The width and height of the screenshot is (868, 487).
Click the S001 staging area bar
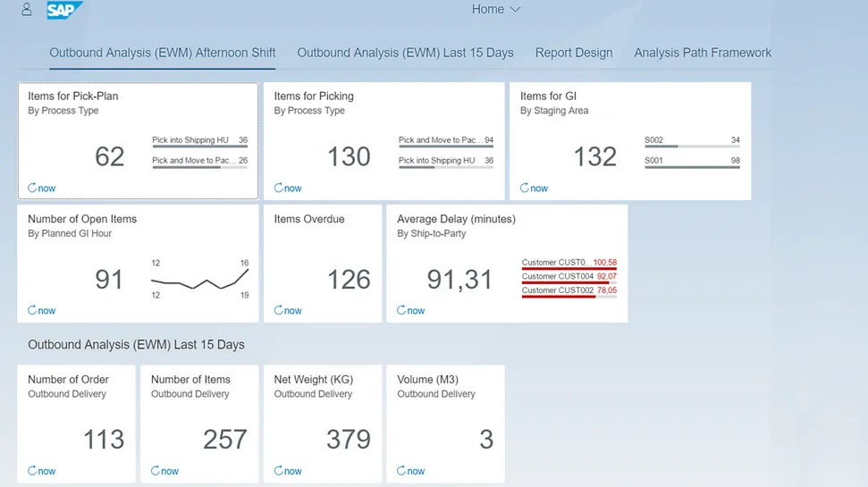click(x=691, y=165)
